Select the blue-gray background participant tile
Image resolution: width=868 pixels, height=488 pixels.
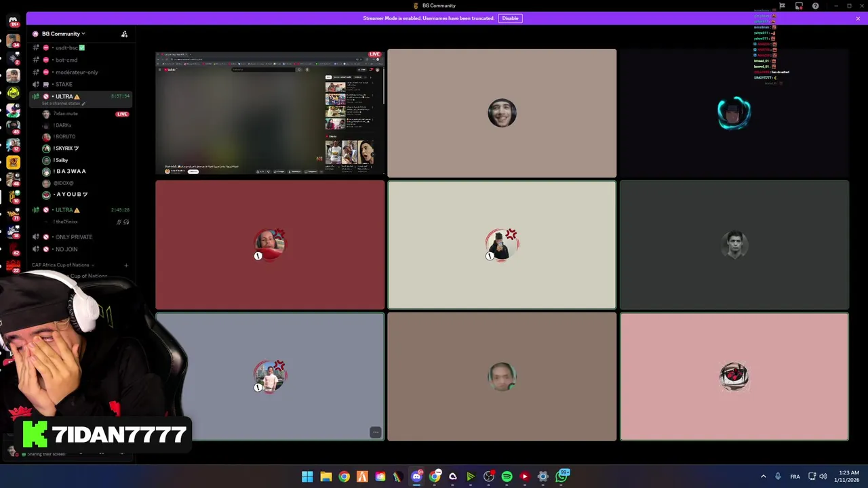pyautogui.click(x=270, y=376)
